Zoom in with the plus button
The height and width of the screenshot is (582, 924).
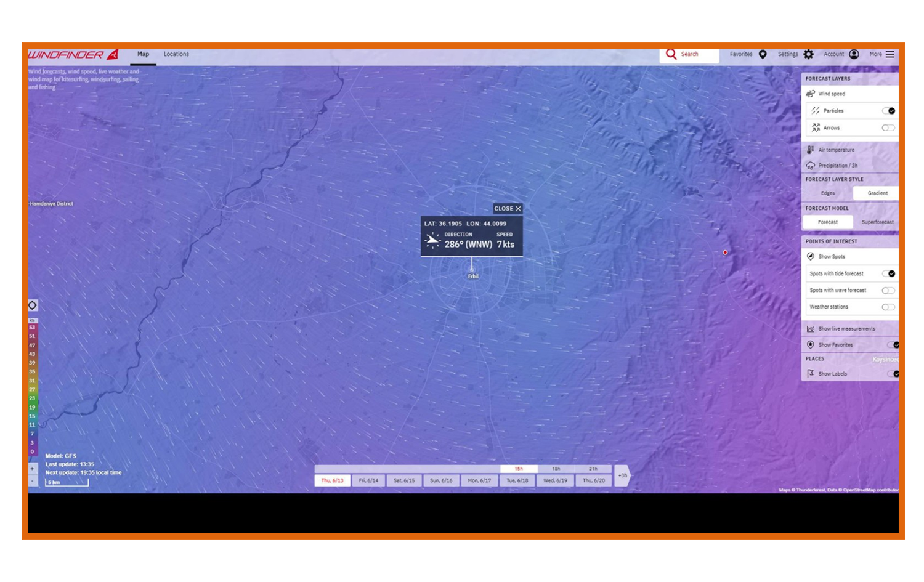click(33, 469)
